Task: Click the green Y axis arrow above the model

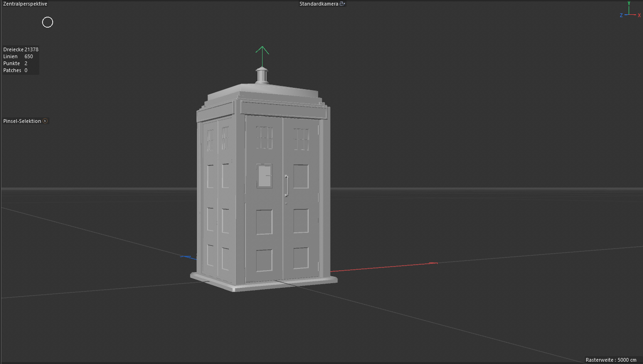Action: click(x=262, y=50)
